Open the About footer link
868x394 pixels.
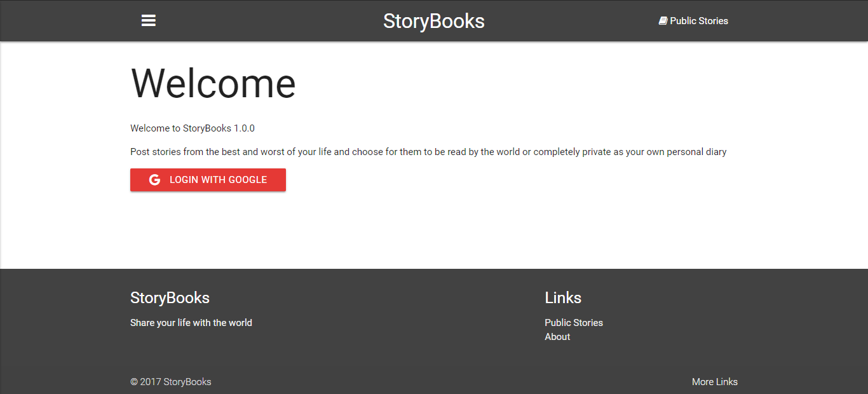coord(557,337)
